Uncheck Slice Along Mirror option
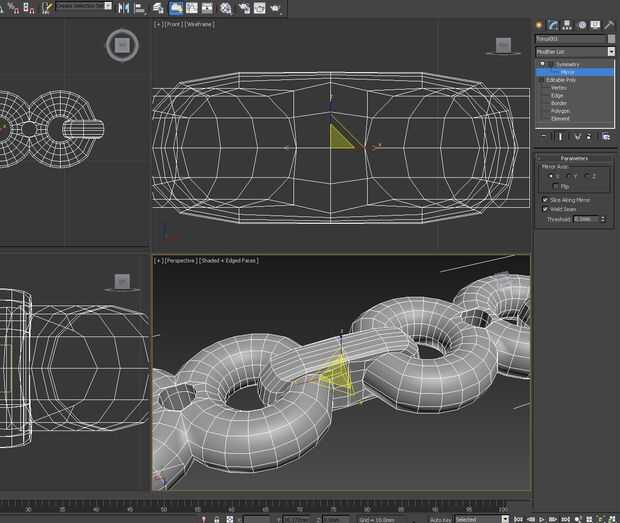The width and height of the screenshot is (620, 523). coord(545,200)
